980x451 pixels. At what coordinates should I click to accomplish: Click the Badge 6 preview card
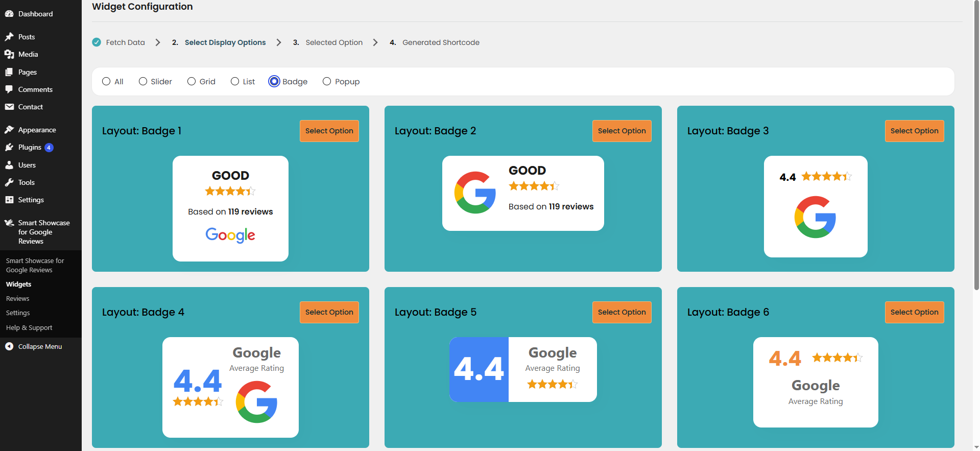point(816,382)
